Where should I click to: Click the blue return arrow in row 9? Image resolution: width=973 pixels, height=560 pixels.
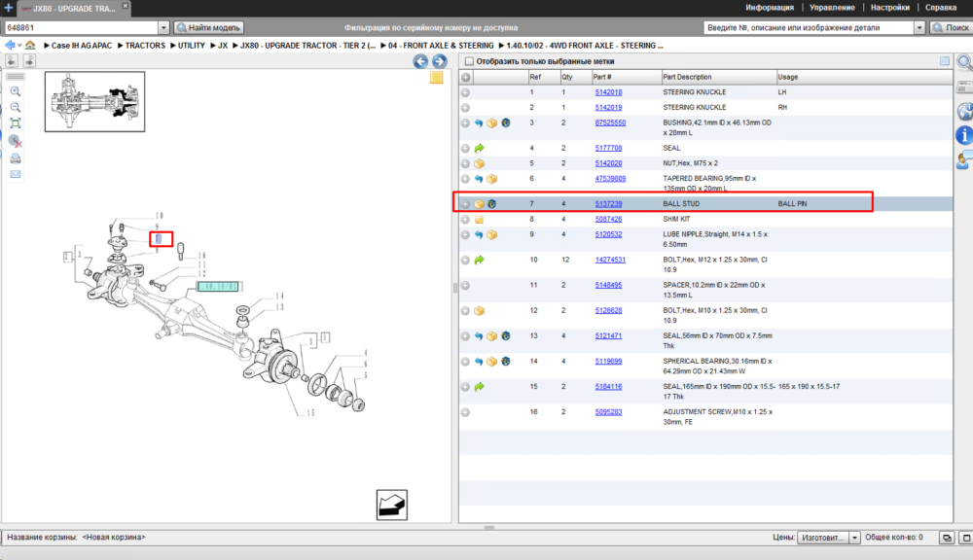coord(479,235)
